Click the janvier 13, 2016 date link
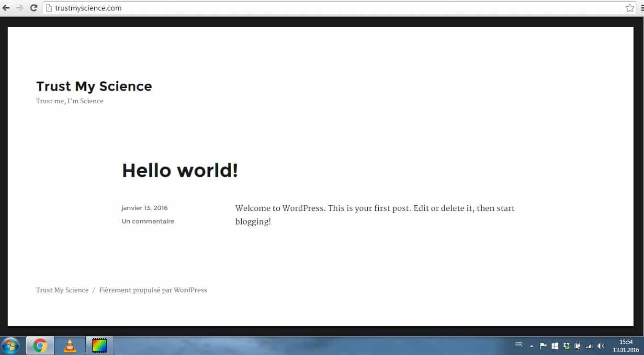 click(x=145, y=208)
